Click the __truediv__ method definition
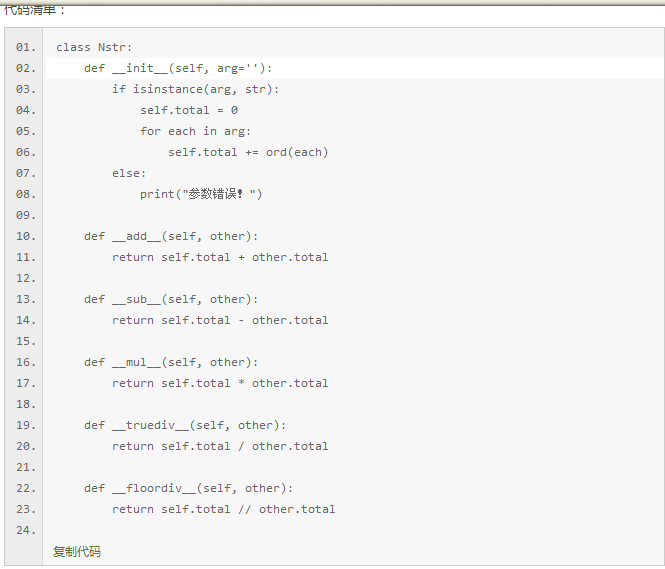This screenshot has width=665, height=569. coord(185,425)
